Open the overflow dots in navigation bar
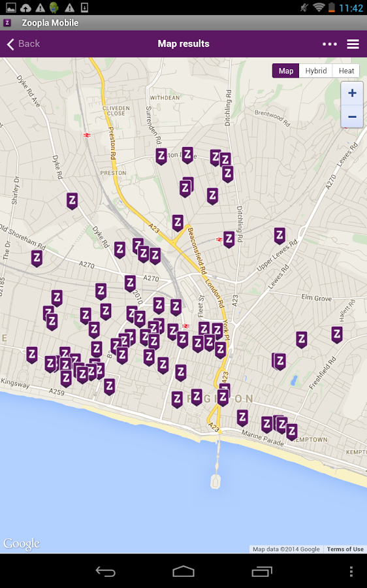The image size is (367, 588). [x=351, y=572]
